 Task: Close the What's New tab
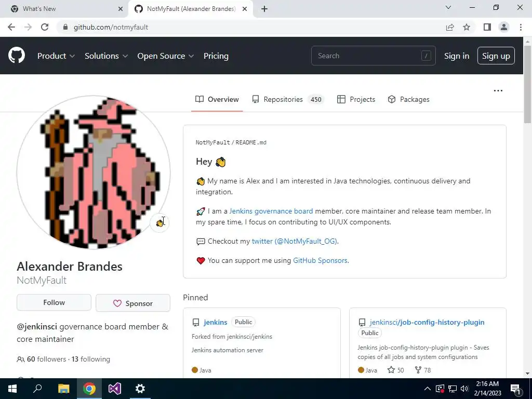[x=121, y=9]
